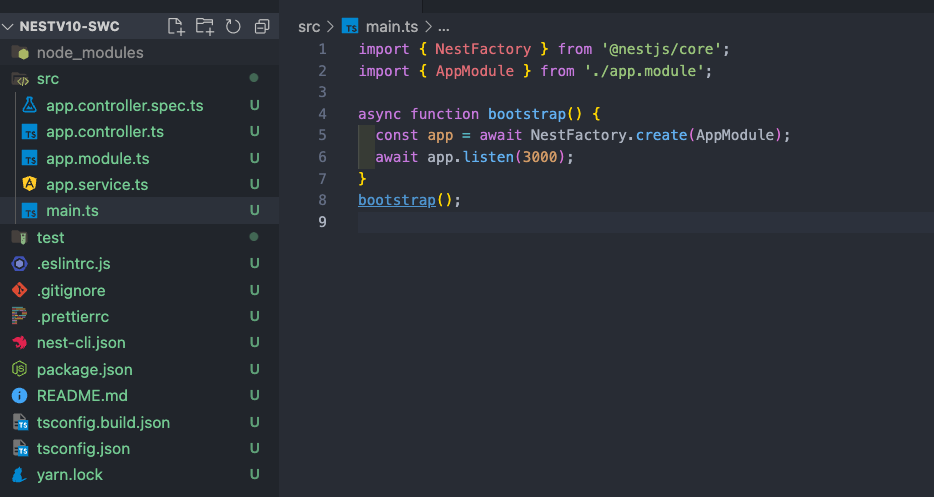Click the flask icon of app.controller.spec.ts

pyautogui.click(x=29, y=105)
